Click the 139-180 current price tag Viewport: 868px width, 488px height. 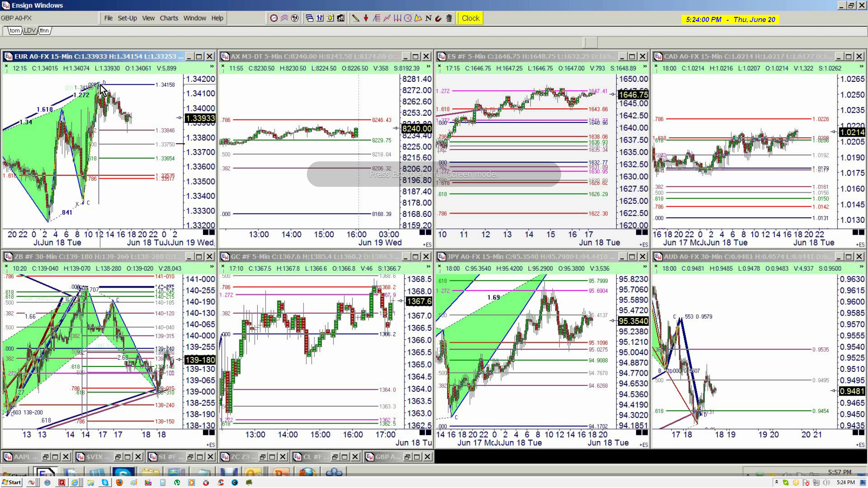click(200, 360)
